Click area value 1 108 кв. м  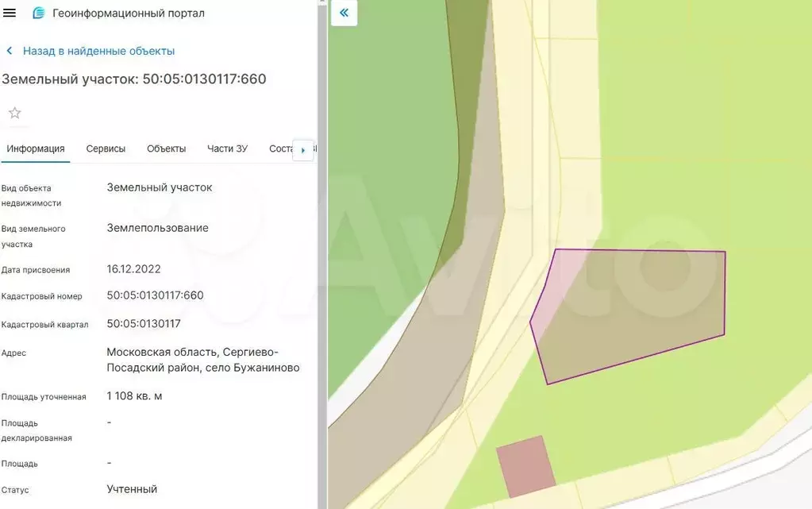(x=134, y=396)
